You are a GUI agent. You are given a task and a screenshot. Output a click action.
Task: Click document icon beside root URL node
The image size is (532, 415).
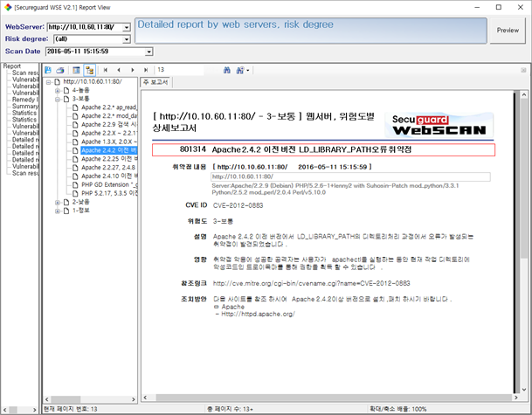click(58, 82)
